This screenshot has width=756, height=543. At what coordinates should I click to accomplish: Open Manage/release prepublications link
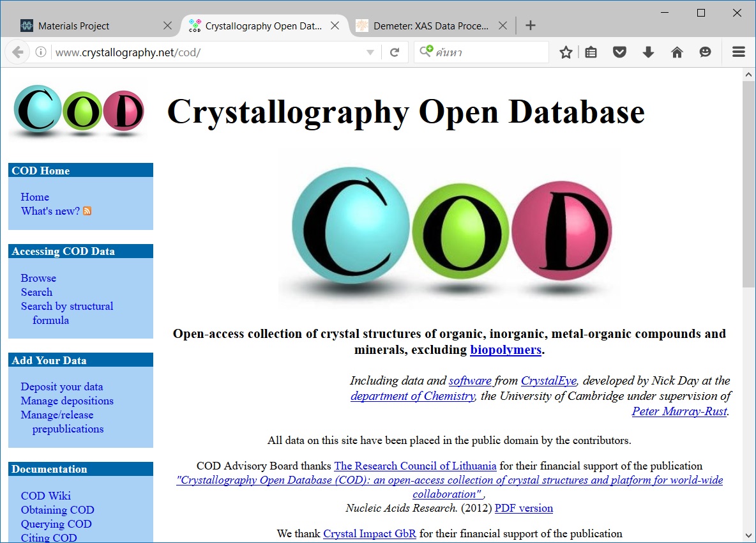(x=62, y=422)
